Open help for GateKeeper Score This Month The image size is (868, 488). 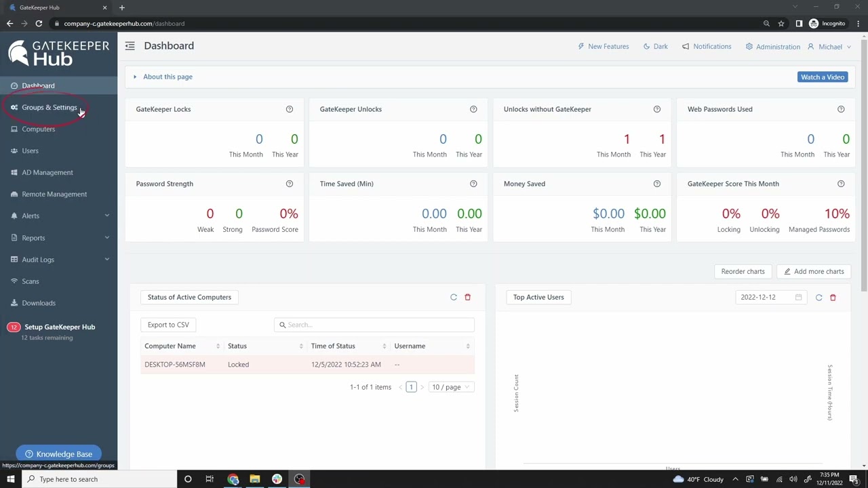point(841,184)
